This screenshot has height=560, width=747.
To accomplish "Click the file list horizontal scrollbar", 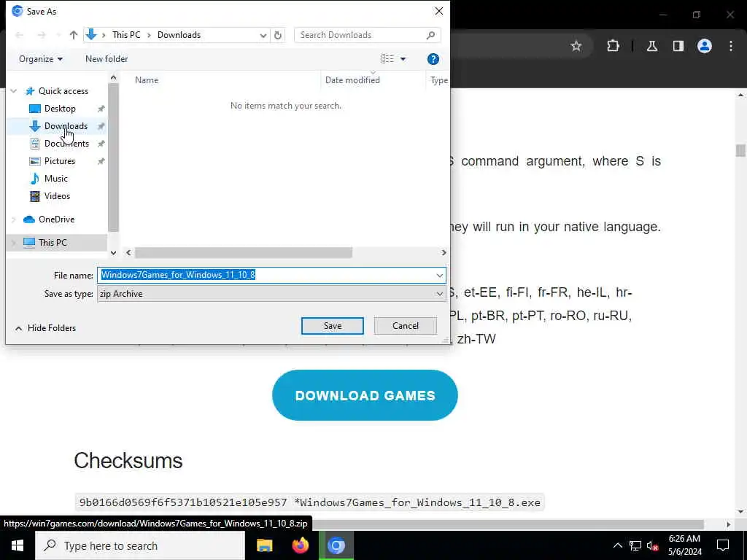I will tap(244, 252).
